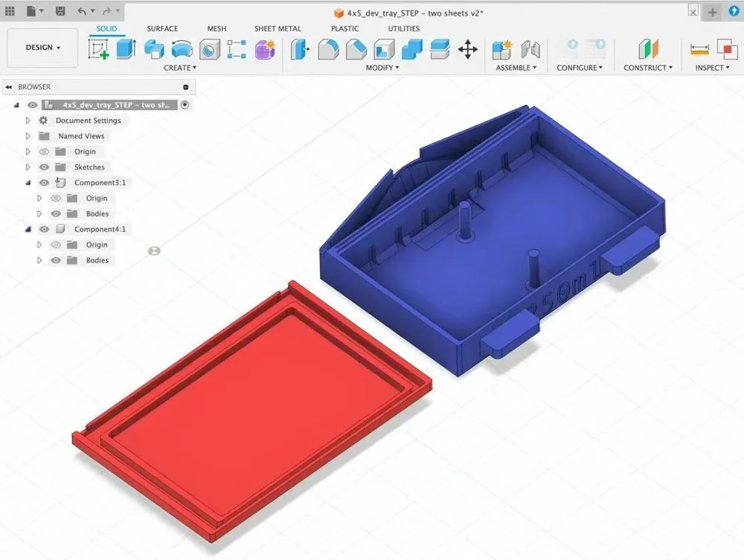744x560 pixels.
Task: Hide Bodies under Component3:1
Action: click(x=56, y=214)
